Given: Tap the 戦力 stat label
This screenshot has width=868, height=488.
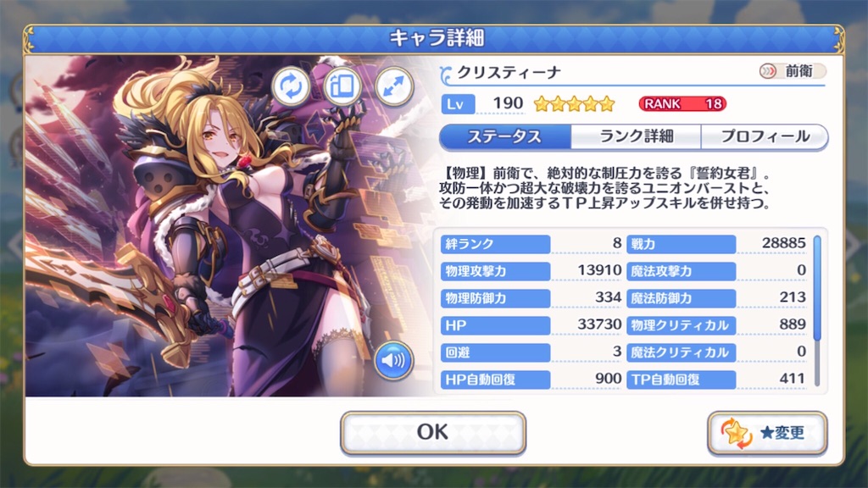Looking at the screenshot, I should tap(681, 244).
